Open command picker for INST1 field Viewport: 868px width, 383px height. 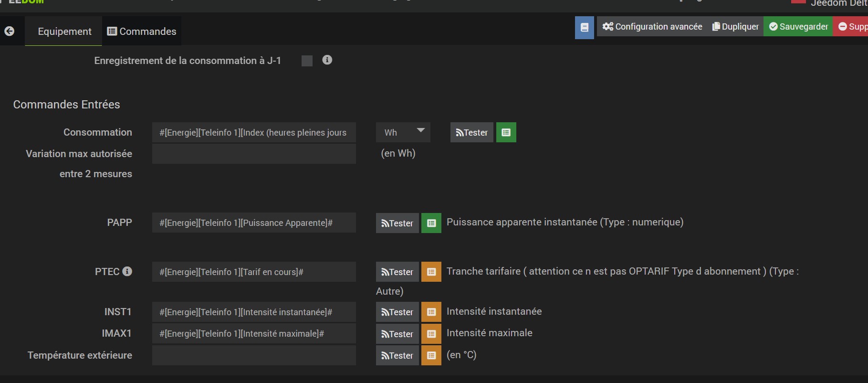tap(431, 312)
